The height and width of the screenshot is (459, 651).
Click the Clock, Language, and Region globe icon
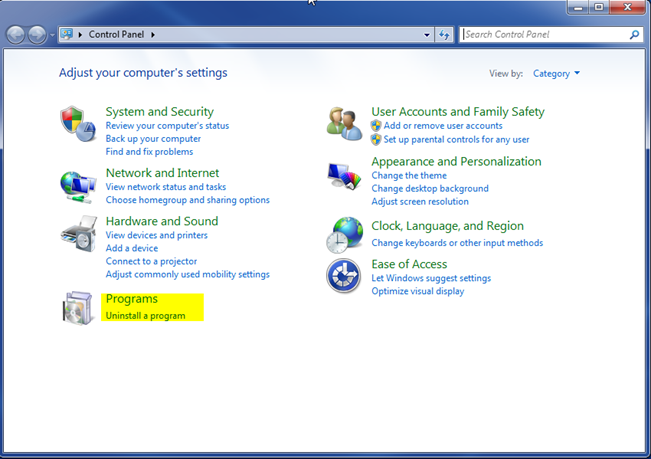click(345, 235)
